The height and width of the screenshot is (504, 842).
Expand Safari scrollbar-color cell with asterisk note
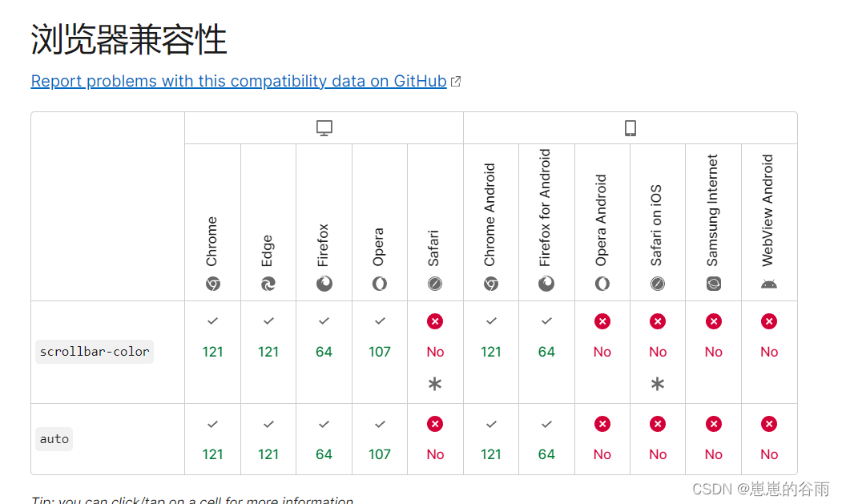point(436,353)
